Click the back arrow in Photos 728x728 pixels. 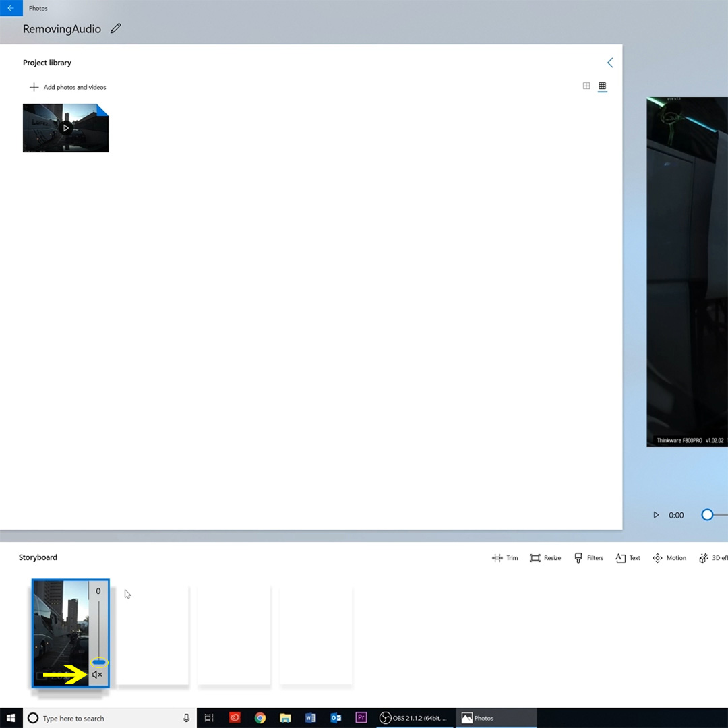[x=11, y=8]
